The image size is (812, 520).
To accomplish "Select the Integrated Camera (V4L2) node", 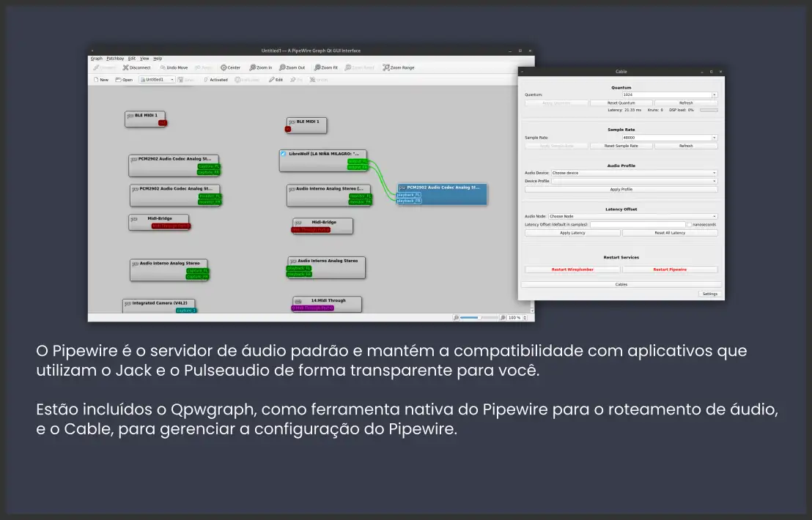I will tap(160, 306).
